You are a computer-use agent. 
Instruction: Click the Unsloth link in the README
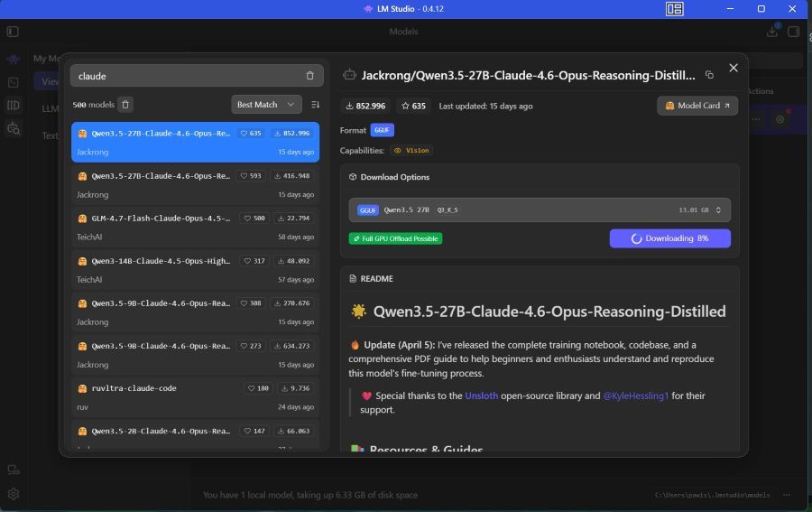(481, 396)
